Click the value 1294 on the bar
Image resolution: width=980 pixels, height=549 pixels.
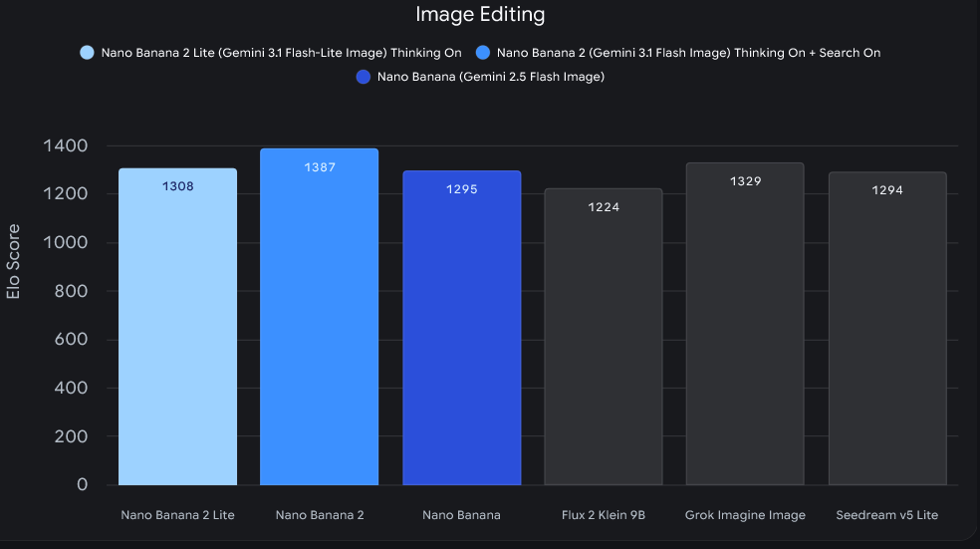pyautogui.click(x=887, y=190)
